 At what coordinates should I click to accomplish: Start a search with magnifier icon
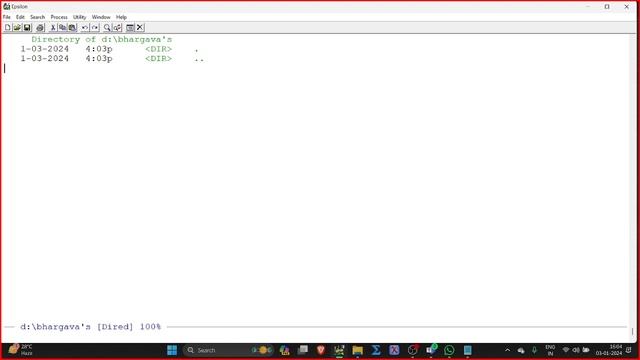click(107, 27)
